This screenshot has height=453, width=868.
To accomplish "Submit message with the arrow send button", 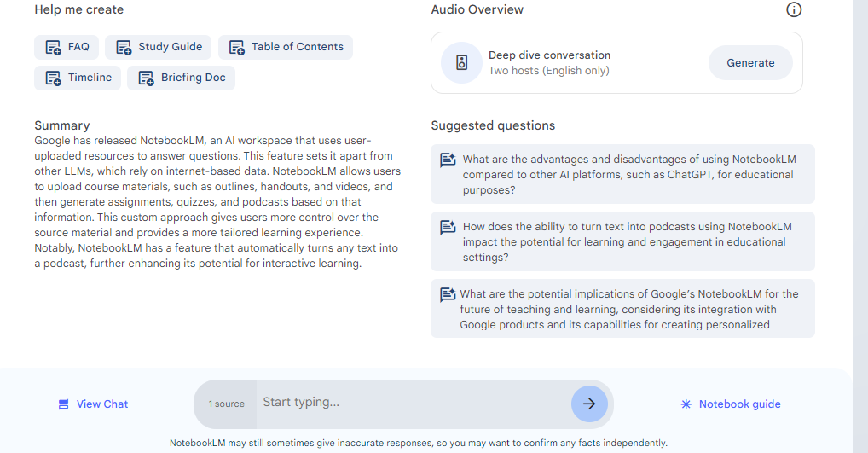I will tap(589, 404).
